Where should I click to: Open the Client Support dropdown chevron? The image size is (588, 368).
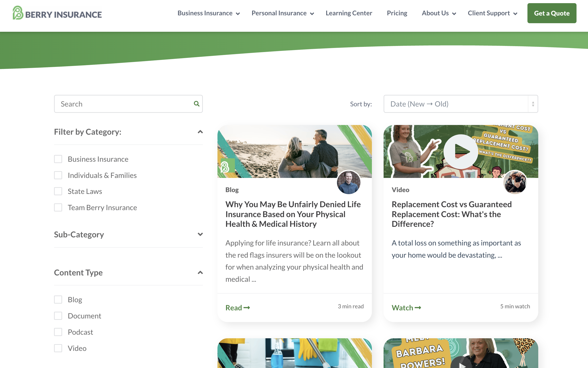[515, 14]
